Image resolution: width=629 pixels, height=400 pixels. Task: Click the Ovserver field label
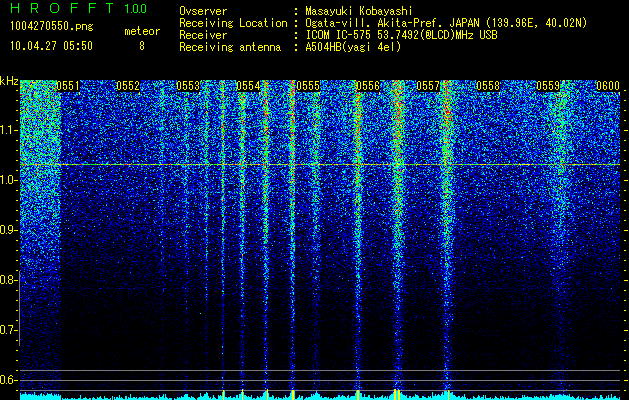tap(203, 11)
